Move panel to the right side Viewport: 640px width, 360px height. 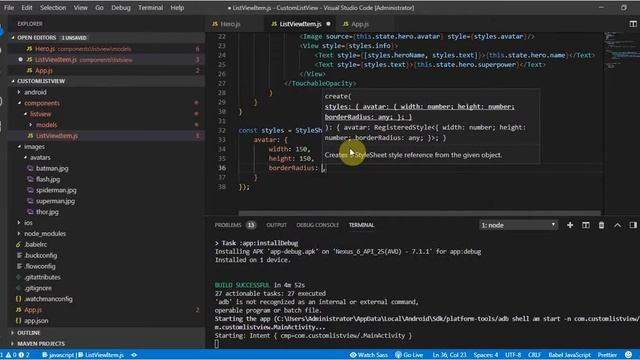tap(633, 225)
